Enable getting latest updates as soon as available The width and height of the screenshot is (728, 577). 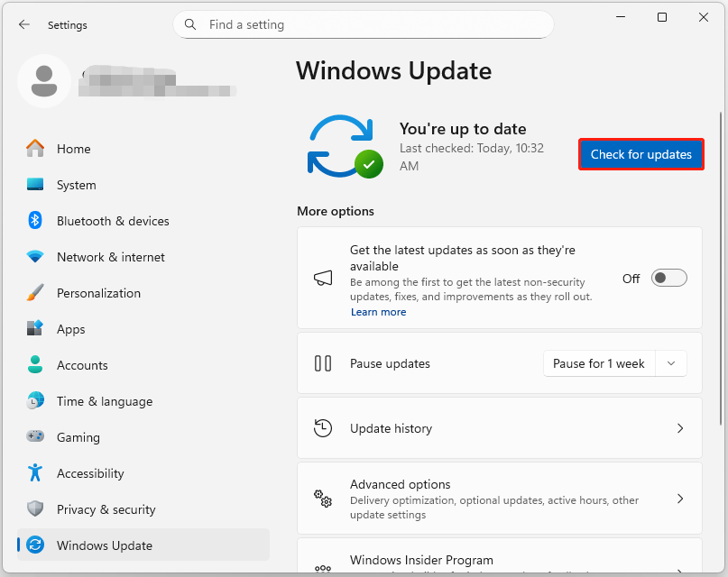[668, 278]
